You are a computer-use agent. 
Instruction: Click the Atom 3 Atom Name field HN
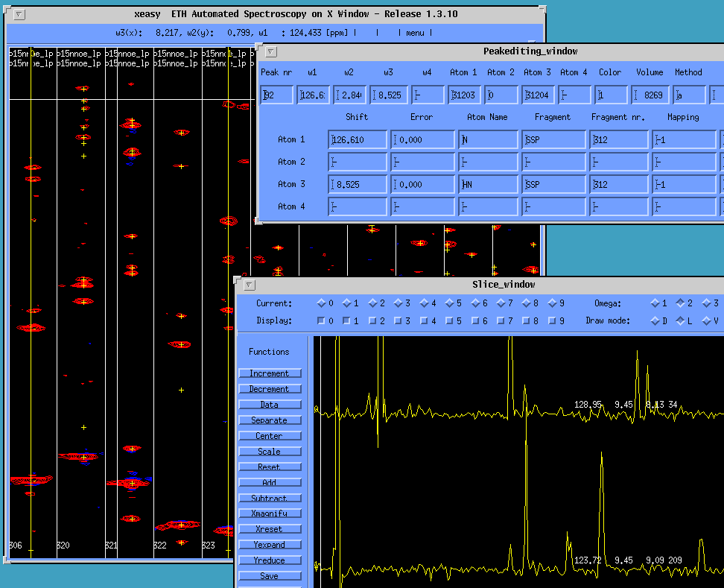pos(488,184)
